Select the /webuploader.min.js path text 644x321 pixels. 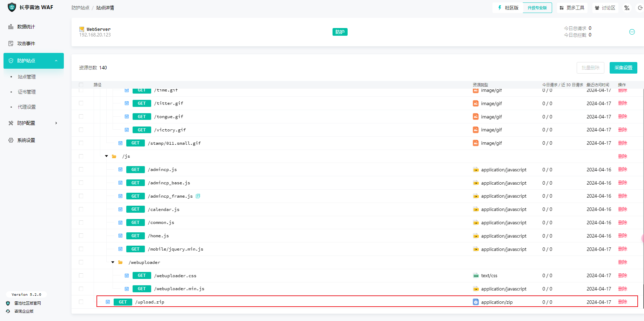click(x=179, y=289)
